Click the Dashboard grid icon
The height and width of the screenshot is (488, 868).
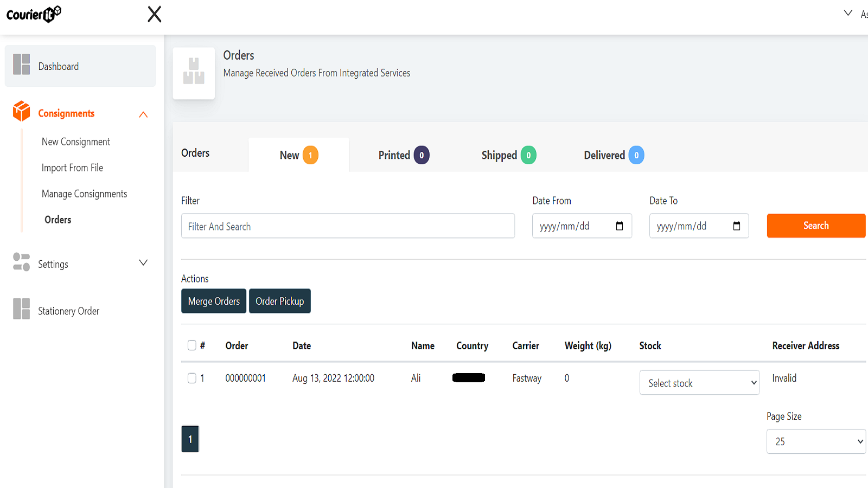coord(22,65)
